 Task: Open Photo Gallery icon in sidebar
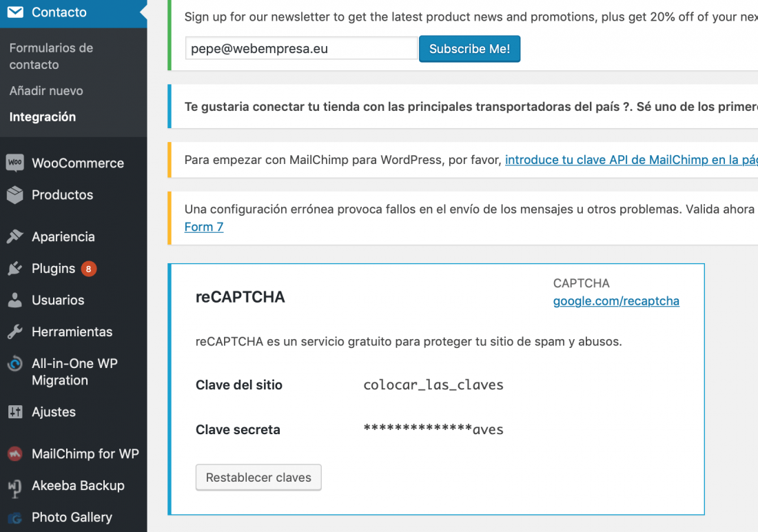coord(15,518)
